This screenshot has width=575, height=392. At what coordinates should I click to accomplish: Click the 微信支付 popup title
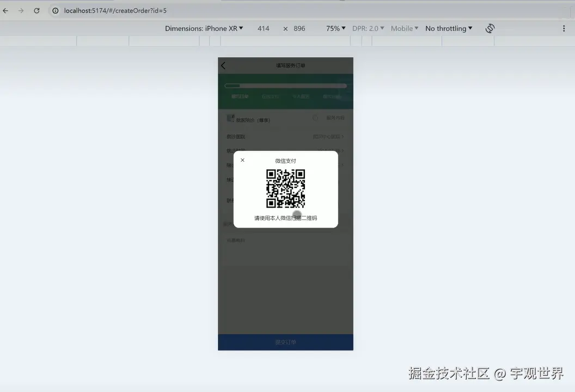pyautogui.click(x=286, y=161)
